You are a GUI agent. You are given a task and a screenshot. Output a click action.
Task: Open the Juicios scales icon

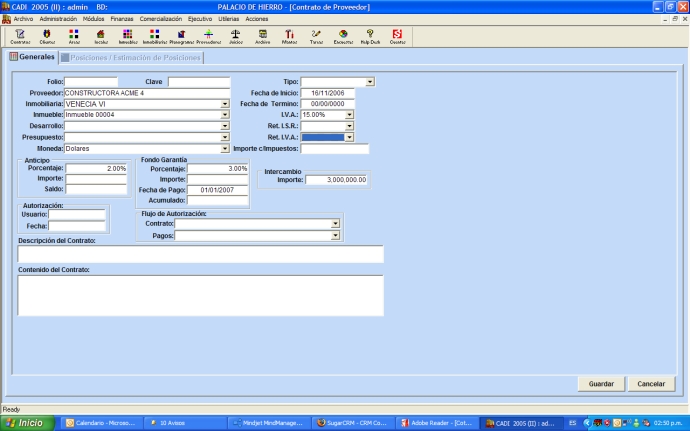coord(235,36)
